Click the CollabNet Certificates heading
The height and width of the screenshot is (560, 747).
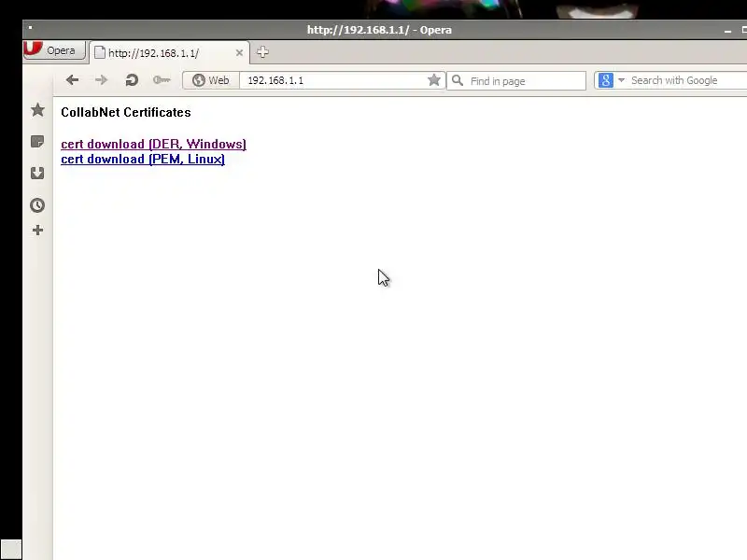click(126, 112)
